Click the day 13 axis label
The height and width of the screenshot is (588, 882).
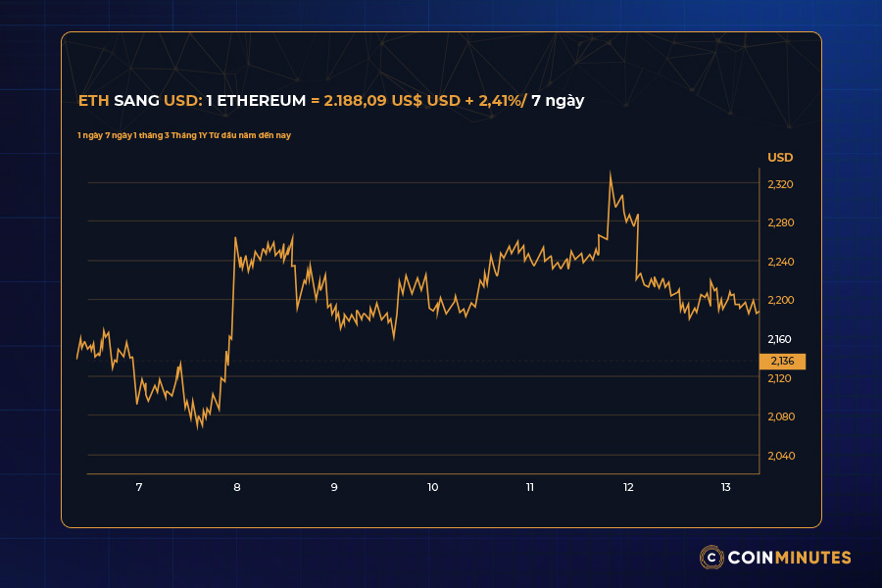click(725, 486)
